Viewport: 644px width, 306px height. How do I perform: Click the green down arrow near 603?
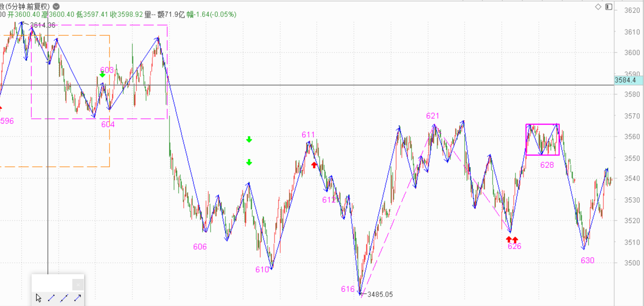[102, 75]
